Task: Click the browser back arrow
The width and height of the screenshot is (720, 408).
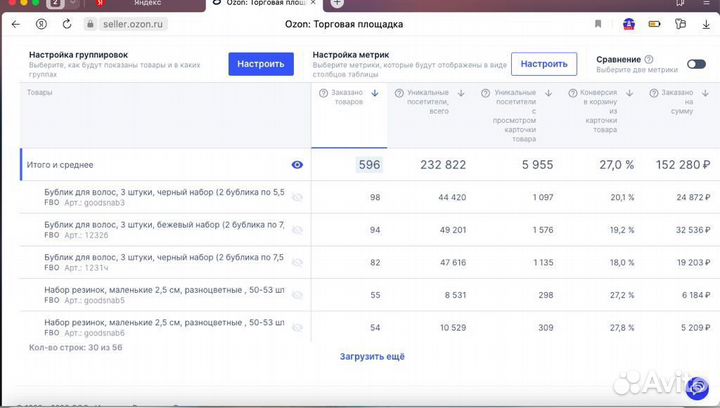Action: click(x=15, y=24)
